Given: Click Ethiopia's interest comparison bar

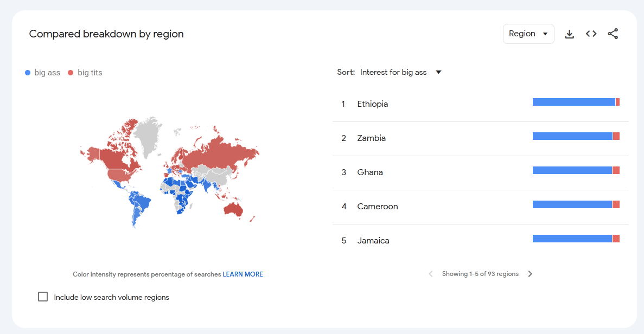Looking at the screenshot, I should pos(576,102).
